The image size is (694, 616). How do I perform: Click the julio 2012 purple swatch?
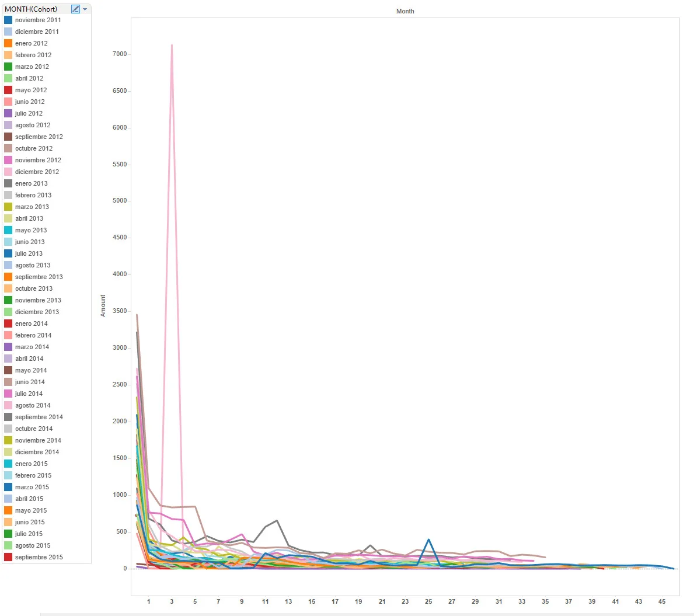pyautogui.click(x=8, y=113)
